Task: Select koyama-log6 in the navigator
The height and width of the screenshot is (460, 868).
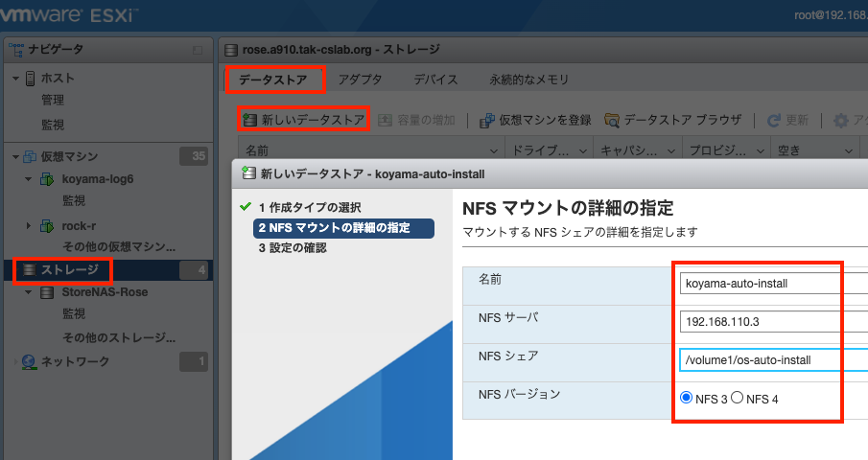Action: (x=98, y=179)
